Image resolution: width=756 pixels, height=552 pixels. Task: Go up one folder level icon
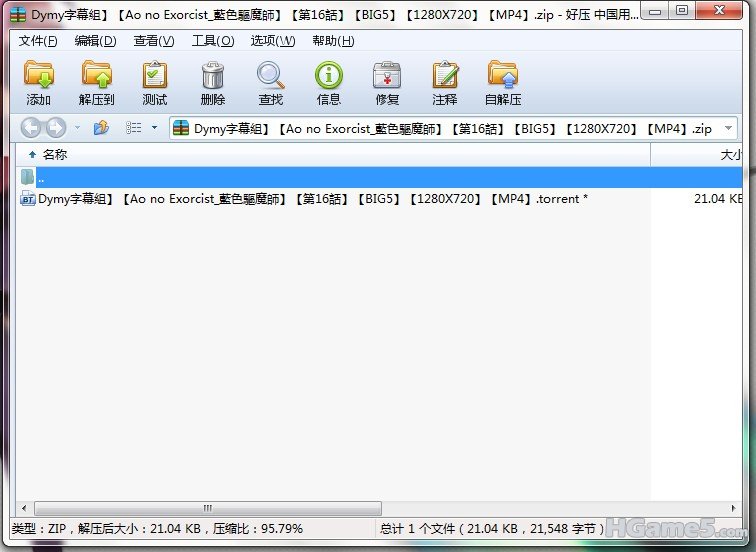point(101,128)
